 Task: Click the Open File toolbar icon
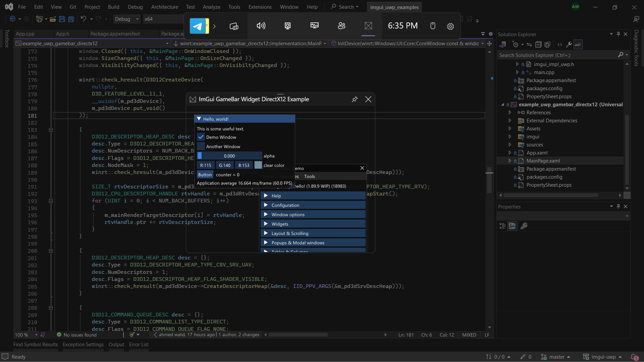pos(53,19)
